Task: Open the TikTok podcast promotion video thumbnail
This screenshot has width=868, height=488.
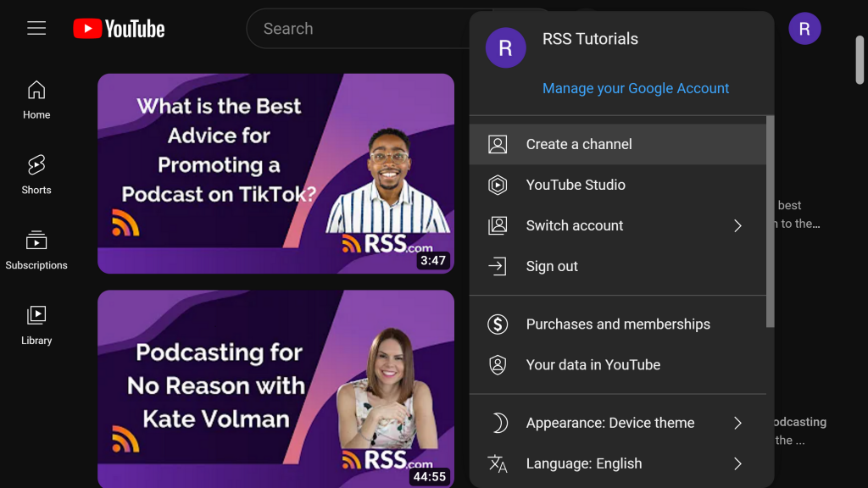Action: coord(275,174)
